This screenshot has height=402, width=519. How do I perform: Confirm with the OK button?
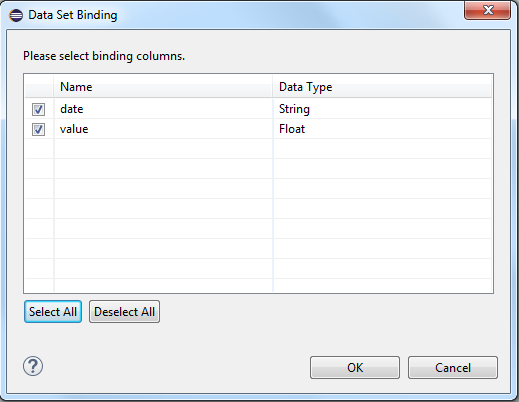point(355,367)
